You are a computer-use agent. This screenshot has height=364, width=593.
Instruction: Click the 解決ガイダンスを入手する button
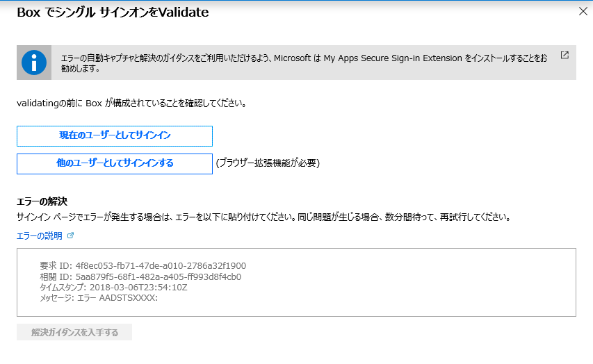[74, 332]
